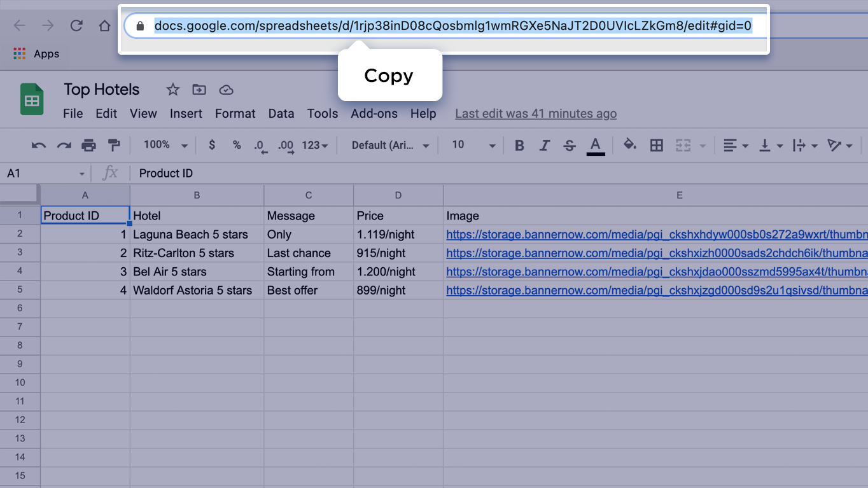
Task: Click the browser forward arrow
Action: (x=48, y=25)
